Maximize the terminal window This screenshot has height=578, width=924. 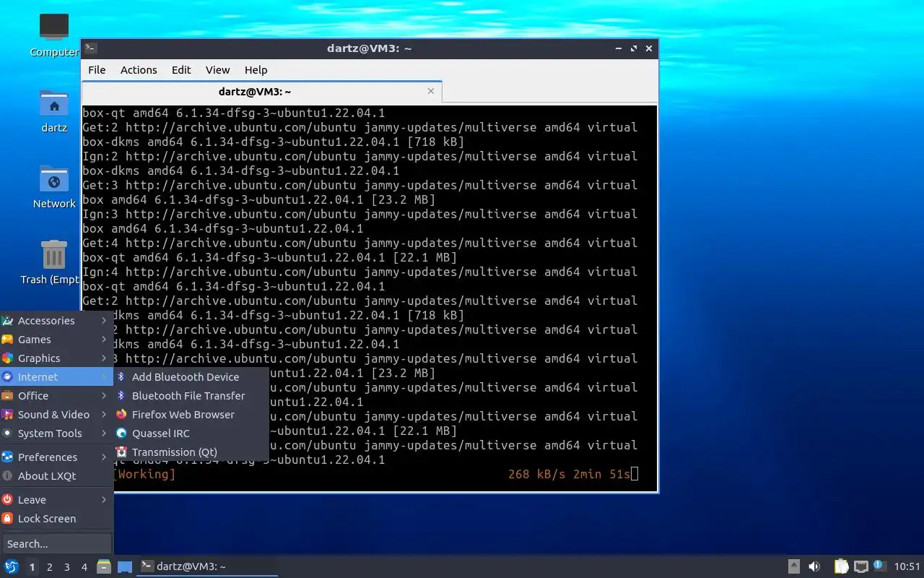634,48
